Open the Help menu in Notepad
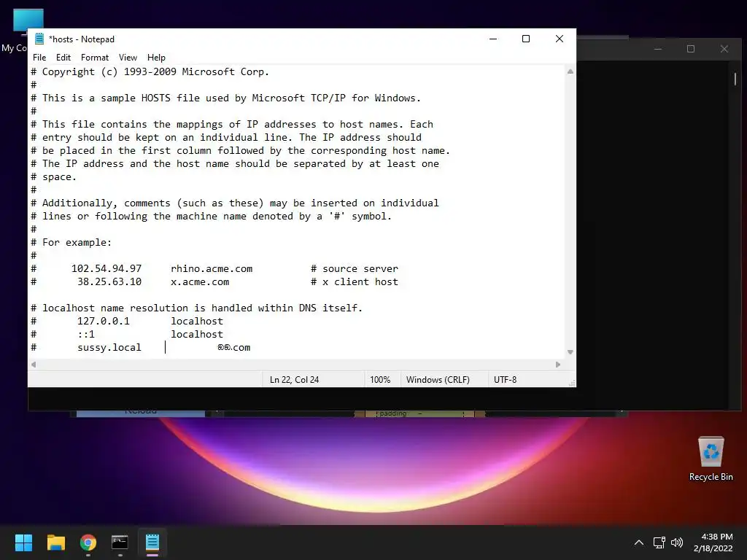The image size is (747, 560). (156, 58)
